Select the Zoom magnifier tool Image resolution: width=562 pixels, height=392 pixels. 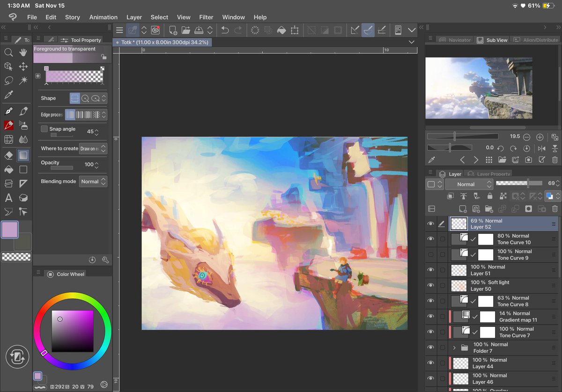(x=8, y=53)
